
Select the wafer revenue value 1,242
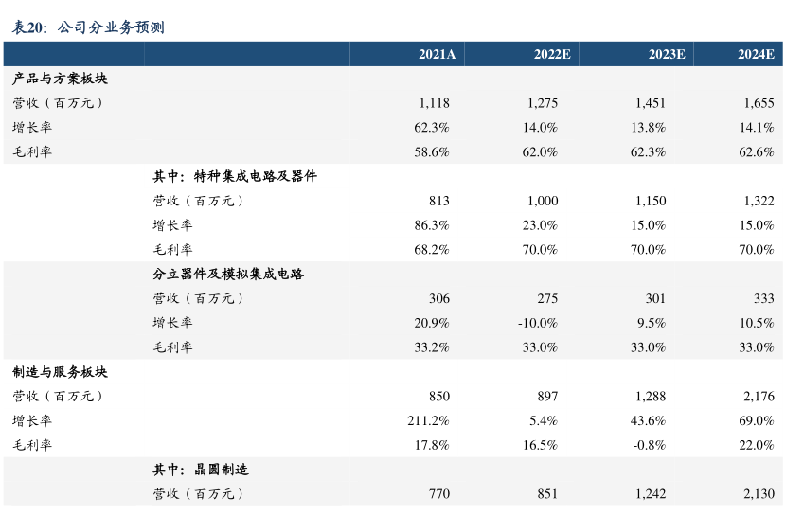point(651,494)
